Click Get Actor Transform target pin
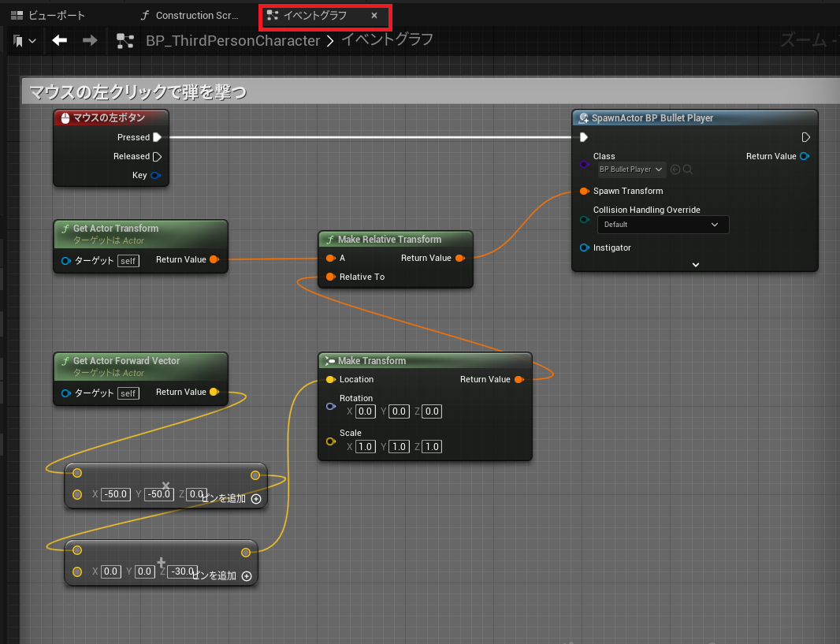 pos(66,261)
